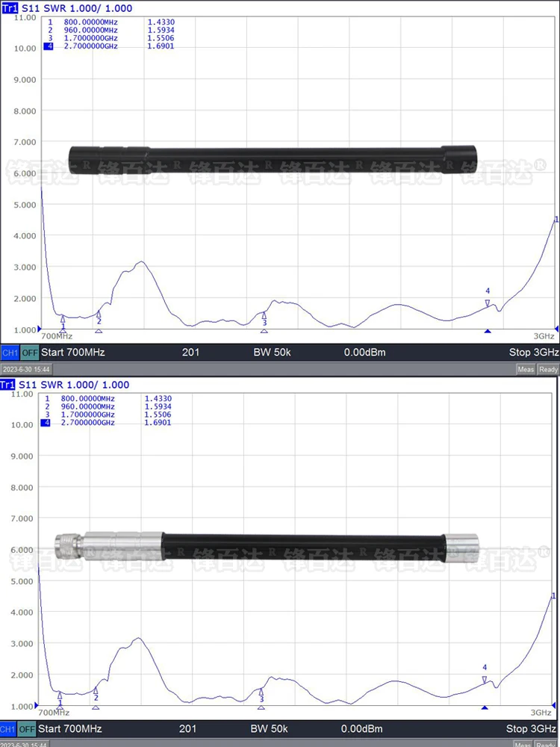Click Stop 3GHz under the black-antenna chart
The width and height of the screenshot is (560, 747).
coord(534,353)
